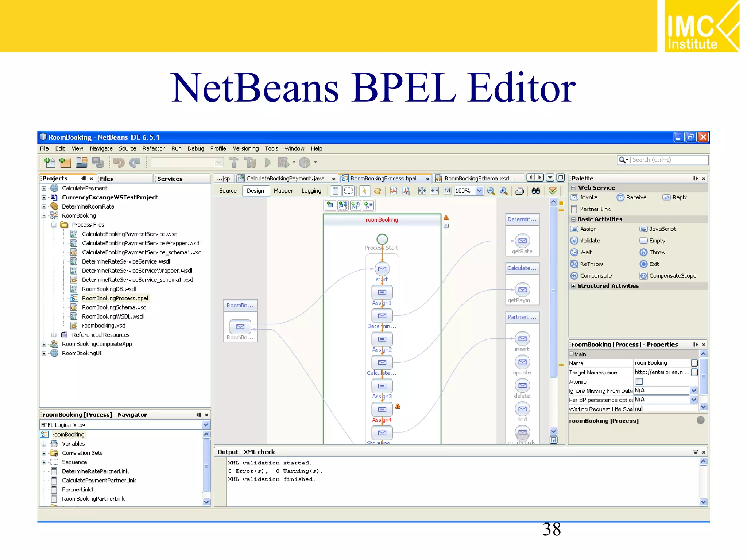Open the File menu
Viewport: 747px width, 560px height.
(44, 148)
